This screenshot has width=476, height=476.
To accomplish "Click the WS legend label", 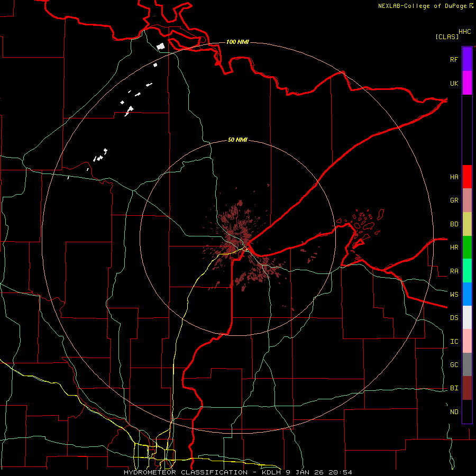I will tap(454, 294).
